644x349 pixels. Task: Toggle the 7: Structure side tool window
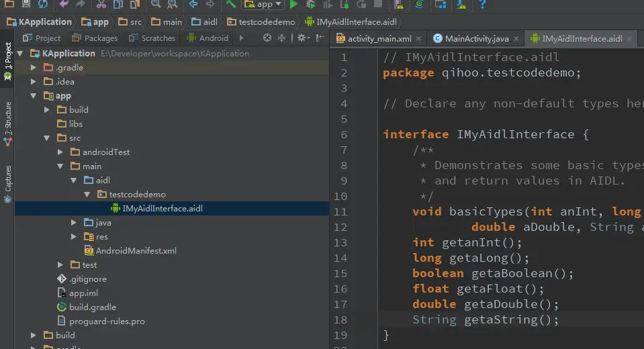point(7,123)
